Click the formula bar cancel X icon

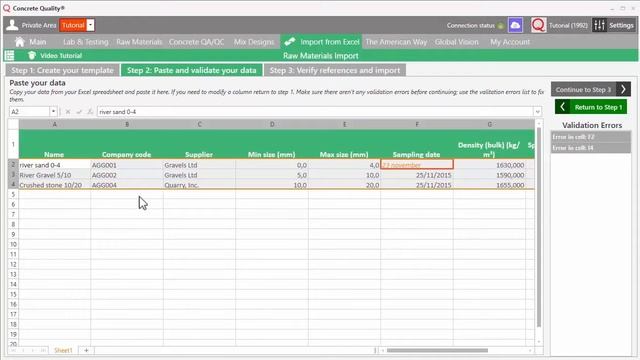pos(68,111)
